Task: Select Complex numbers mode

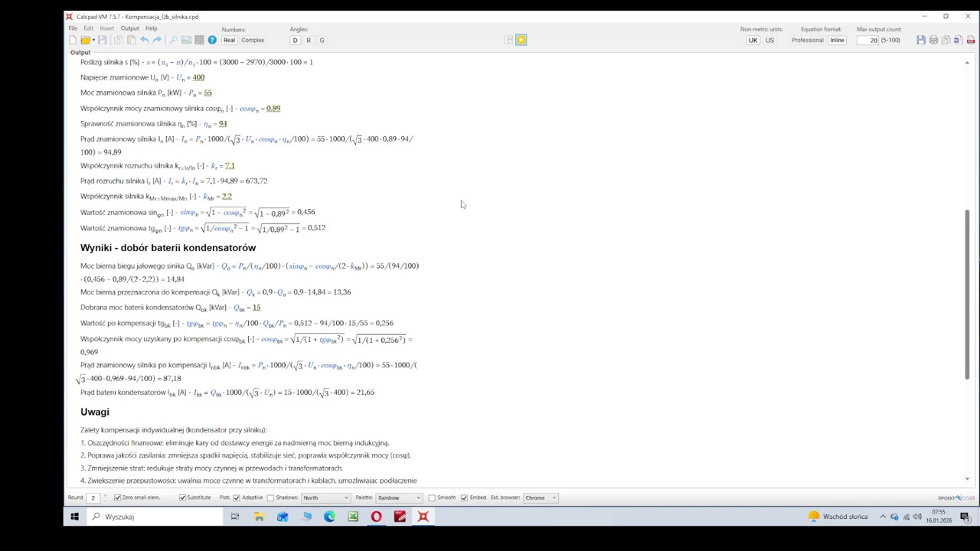Action: tap(253, 40)
